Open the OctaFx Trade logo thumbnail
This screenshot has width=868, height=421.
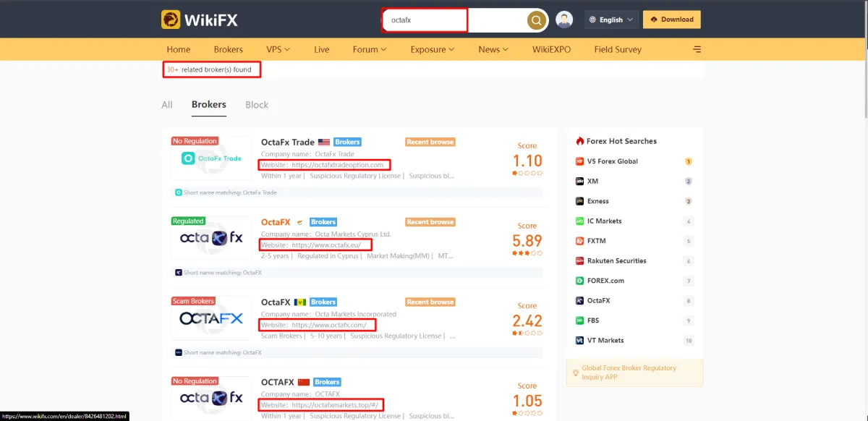click(x=212, y=158)
